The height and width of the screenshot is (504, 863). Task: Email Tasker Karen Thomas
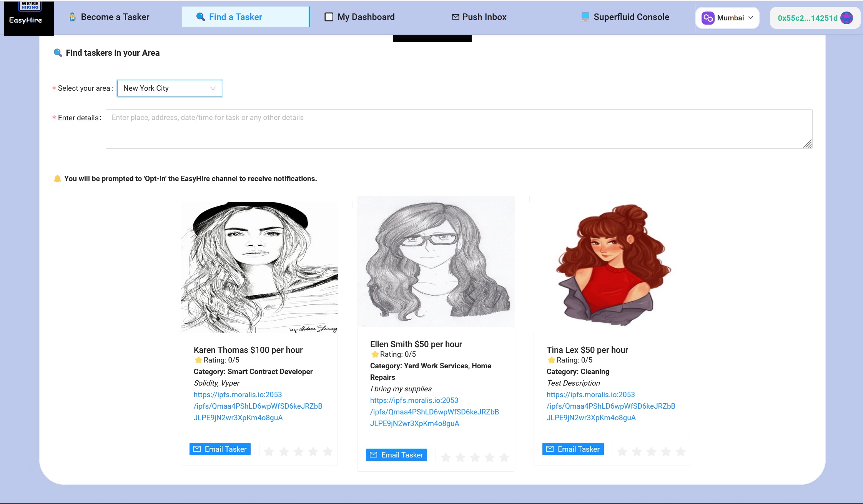pyautogui.click(x=220, y=449)
